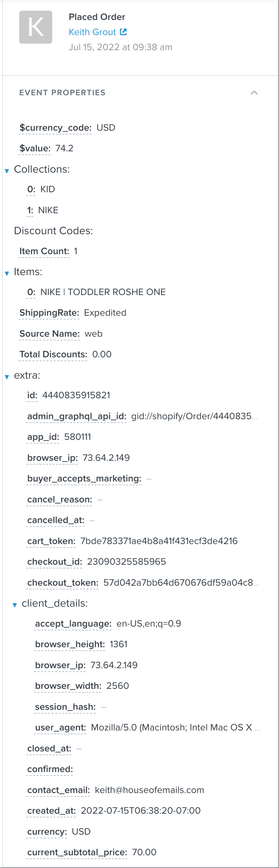Collapse the Items list triangle
Viewport: 279px width, 868px height.
point(7,273)
